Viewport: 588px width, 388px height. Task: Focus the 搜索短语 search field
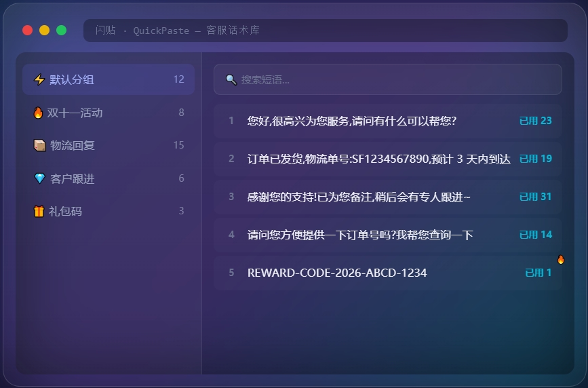pyautogui.click(x=388, y=79)
